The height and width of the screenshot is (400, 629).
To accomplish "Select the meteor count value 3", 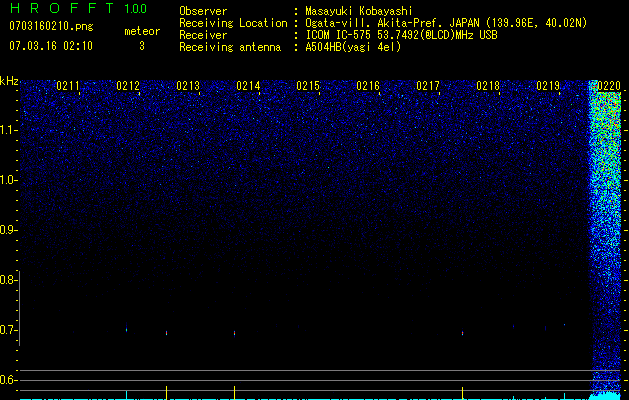I will [142, 46].
